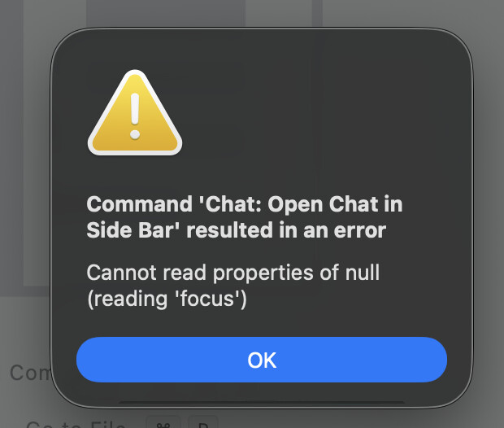
Task: Click the yellow warning triangle icon
Action: (135, 113)
